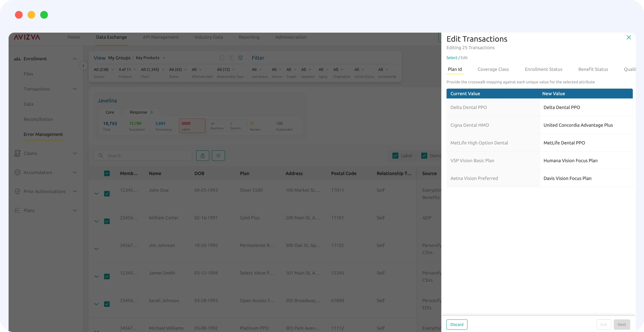
Task: Toggle the Label column checkbox
Action: click(x=395, y=156)
